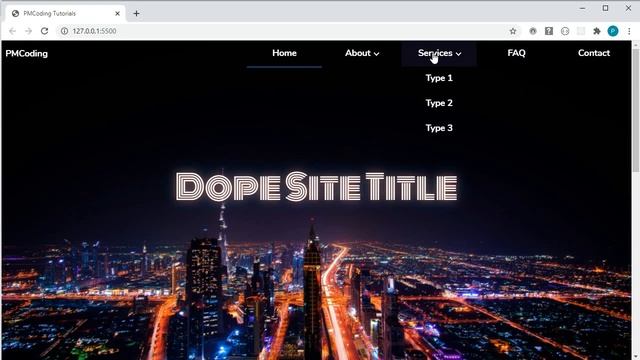Open the Extensions puzzle piece menu

[597, 31]
